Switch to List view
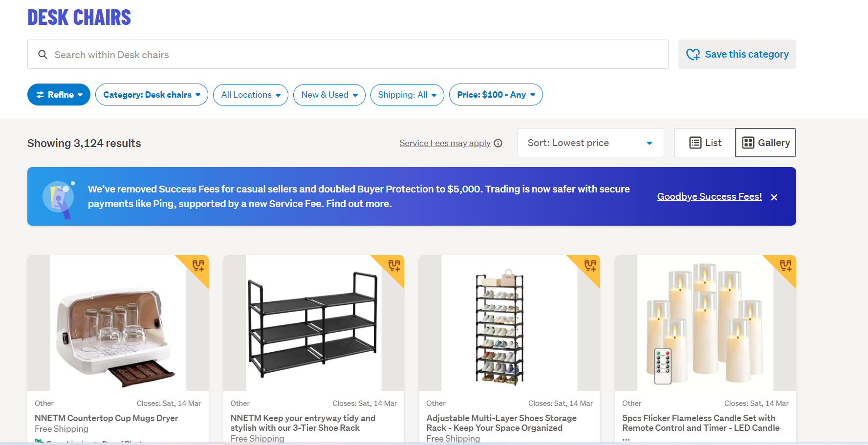Viewport: 868px width, 445px height. point(705,143)
